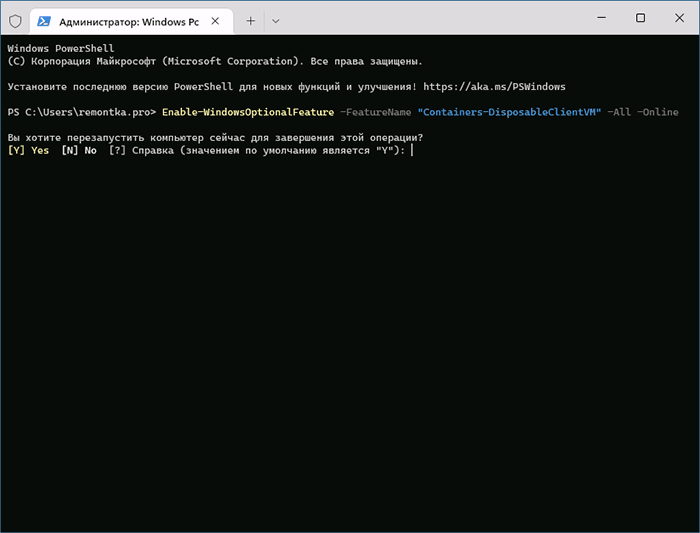
Task: Click the Microsoft Corporation copyright line
Action: tap(215, 61)
